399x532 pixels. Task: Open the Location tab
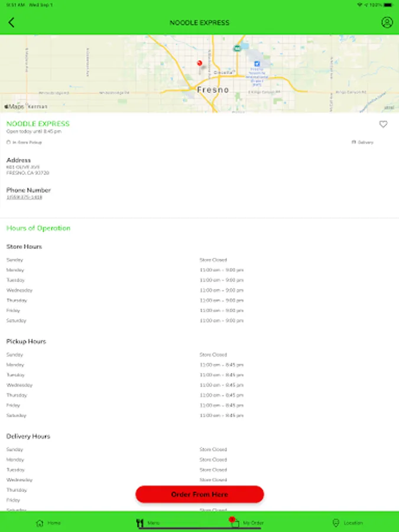348,523
